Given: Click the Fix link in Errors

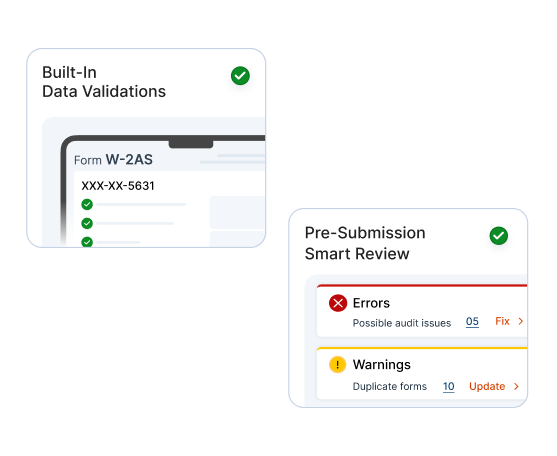Looking at the screenshot, I should (x=502, y=321).
